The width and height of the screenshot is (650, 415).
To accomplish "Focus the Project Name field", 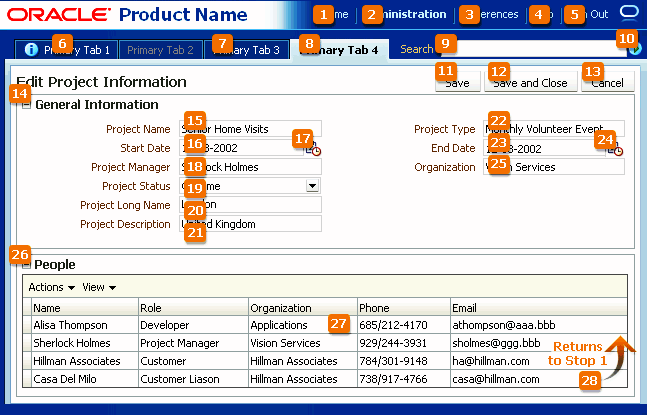I will coord(250,129).
